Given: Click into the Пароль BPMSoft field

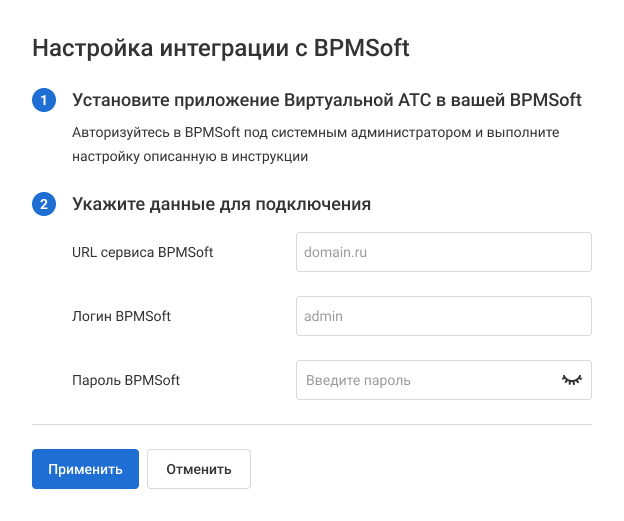Looking at the screenshot, I should click(425, 380).
